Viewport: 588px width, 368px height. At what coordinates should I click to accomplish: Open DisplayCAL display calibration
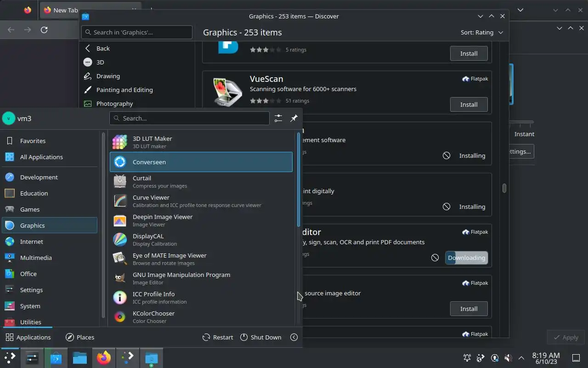[x=201, y=240]
